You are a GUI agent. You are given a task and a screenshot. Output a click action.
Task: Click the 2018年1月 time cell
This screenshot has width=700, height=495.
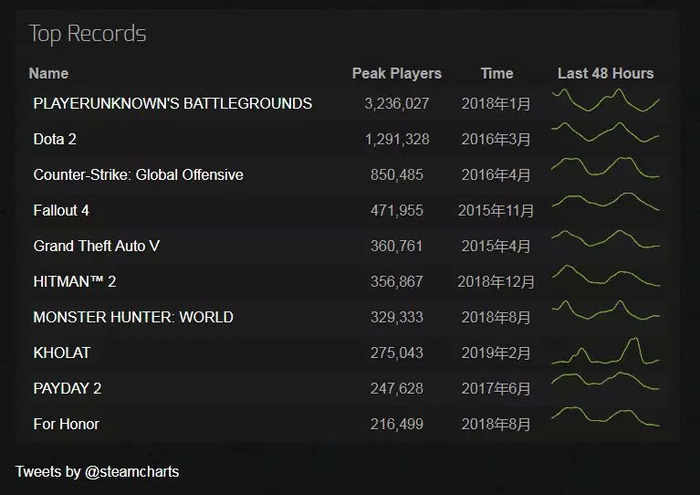pos(496,104)
